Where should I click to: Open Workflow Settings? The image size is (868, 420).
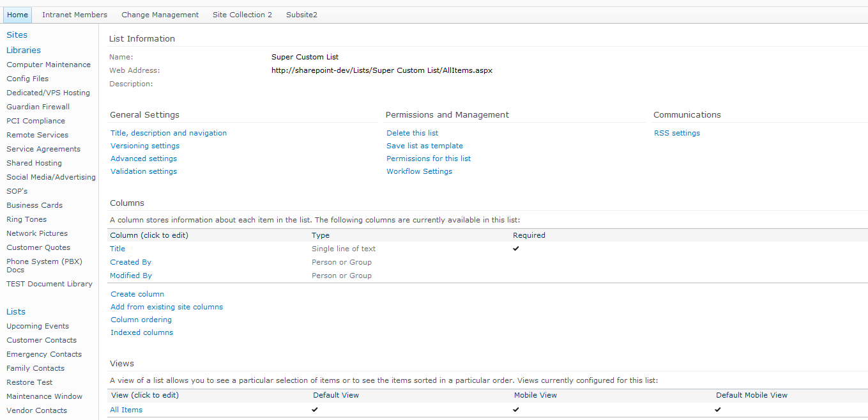click(x=419, y=171)
